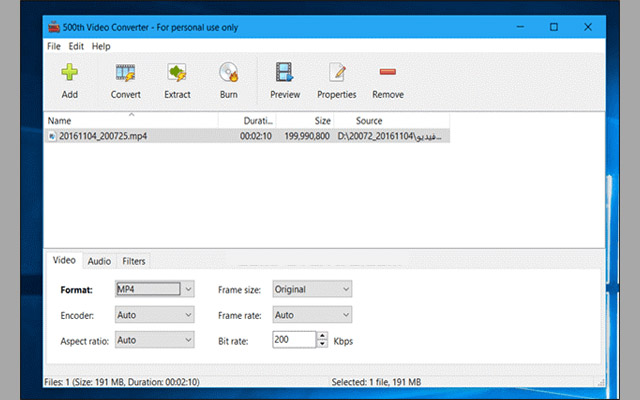Open Preview from the toolbar

click(285, 74)
